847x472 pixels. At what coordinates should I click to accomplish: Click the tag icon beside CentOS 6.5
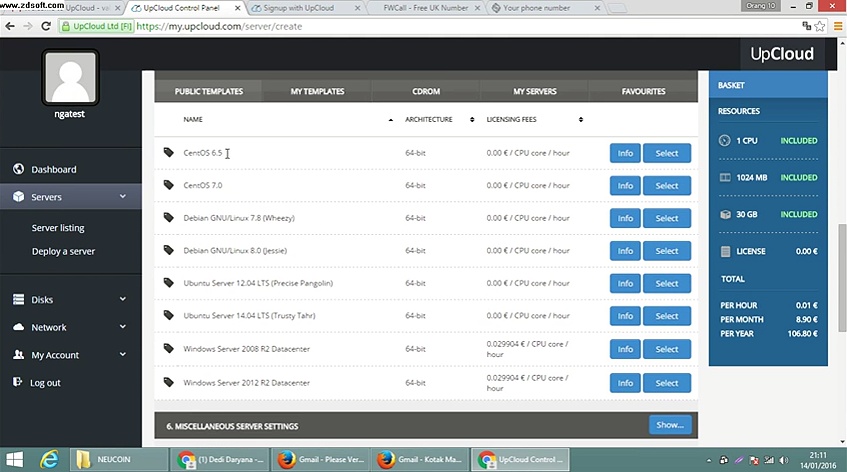[x=169, y=153]
